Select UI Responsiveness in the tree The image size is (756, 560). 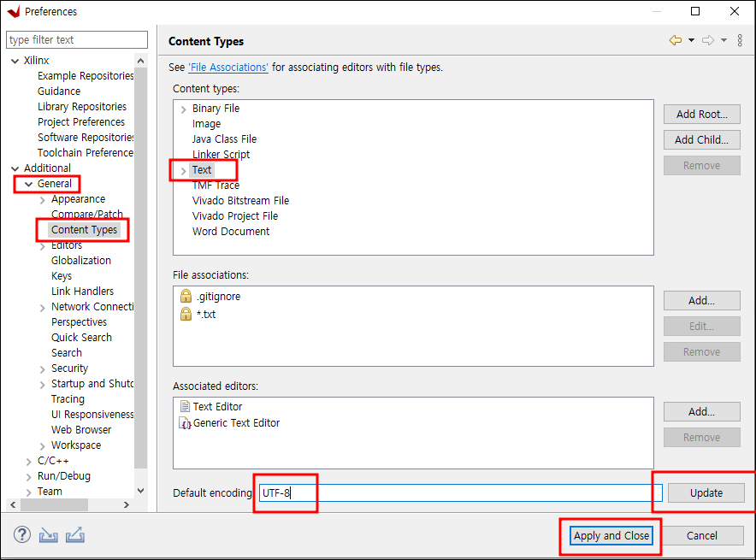92,415
